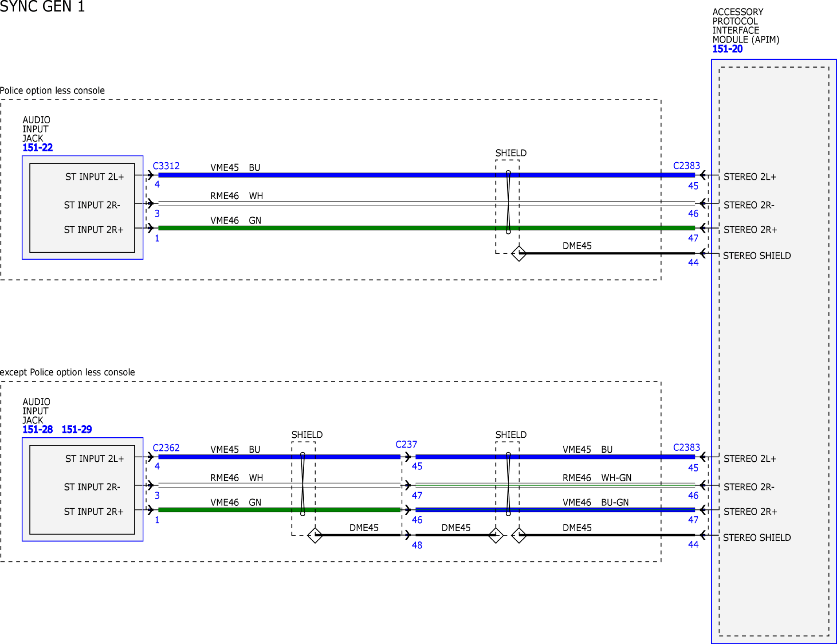Select pin 3 at connector C3312
The image size is (837, 644).
157,213
